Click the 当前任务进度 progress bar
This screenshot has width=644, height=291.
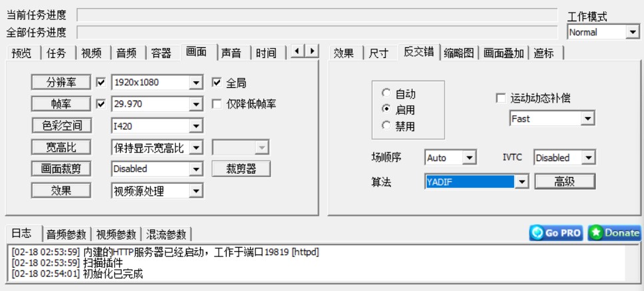click(x=317, y=15)
